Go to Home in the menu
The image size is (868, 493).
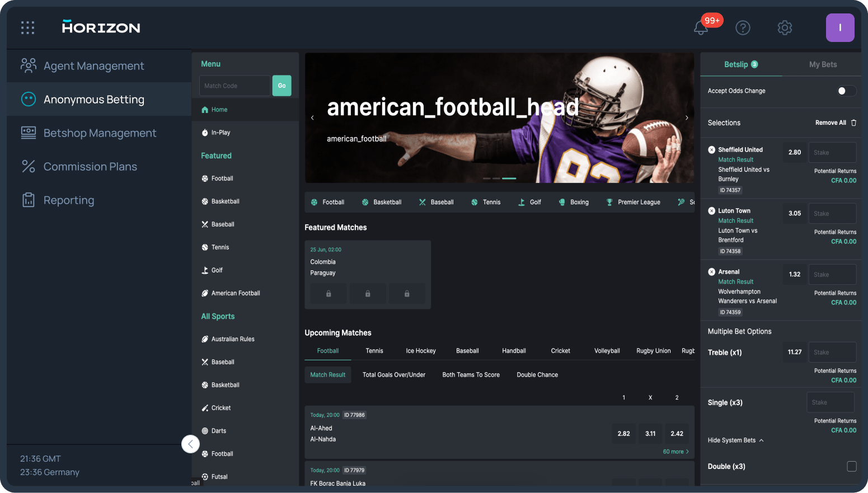(245, 110)
